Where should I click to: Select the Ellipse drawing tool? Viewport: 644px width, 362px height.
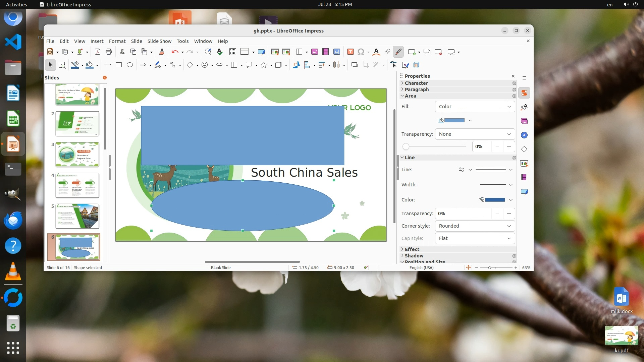[130, 65]
